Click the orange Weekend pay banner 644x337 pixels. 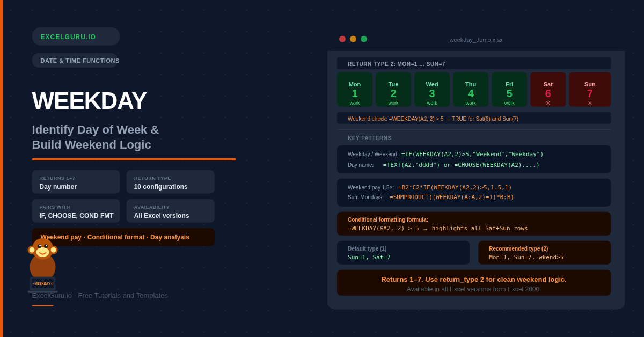[123, 237]
